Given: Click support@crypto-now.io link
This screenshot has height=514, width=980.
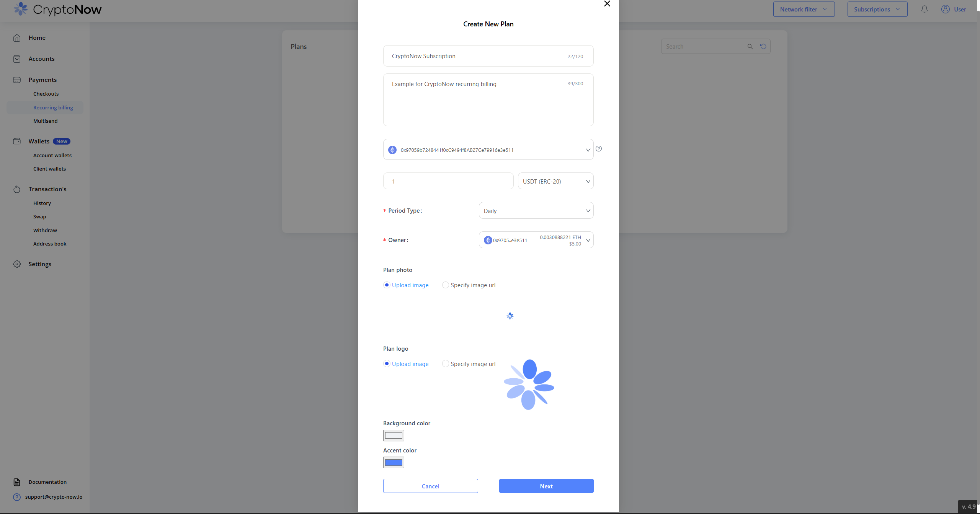Looking at the screenshot, I should click(x=54, y=497).
